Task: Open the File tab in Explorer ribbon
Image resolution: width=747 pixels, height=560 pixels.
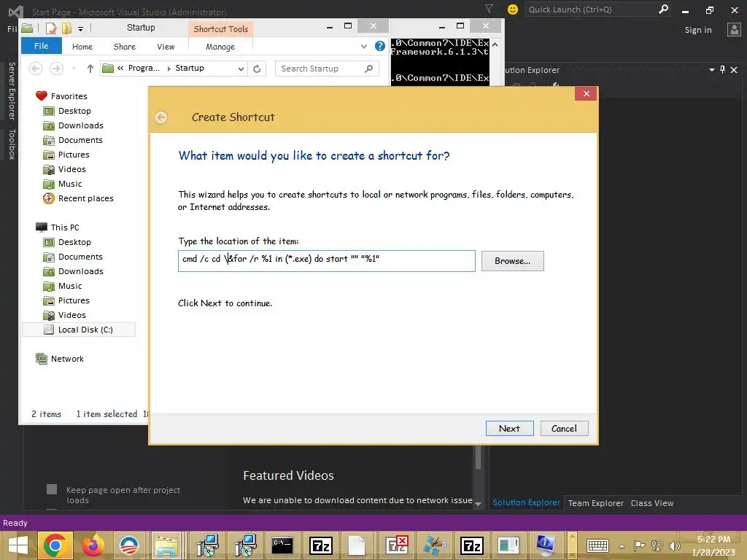Action: (x=42, y=46)
